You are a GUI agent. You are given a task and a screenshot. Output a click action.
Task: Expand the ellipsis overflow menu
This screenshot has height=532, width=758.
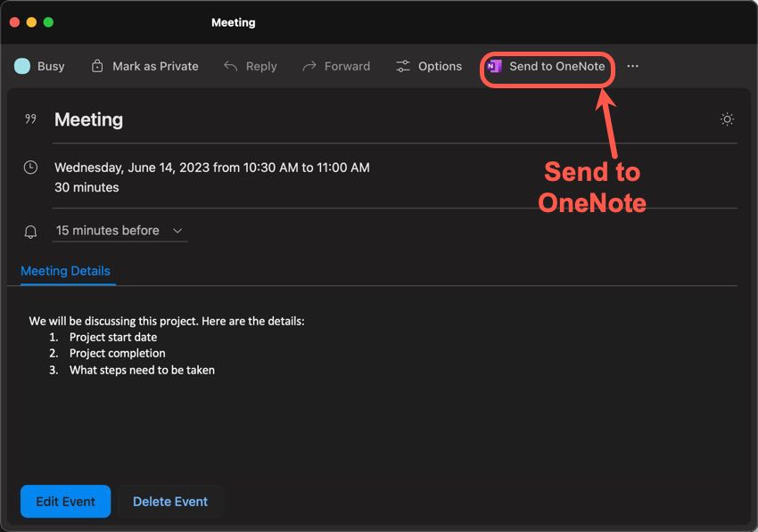632,65
